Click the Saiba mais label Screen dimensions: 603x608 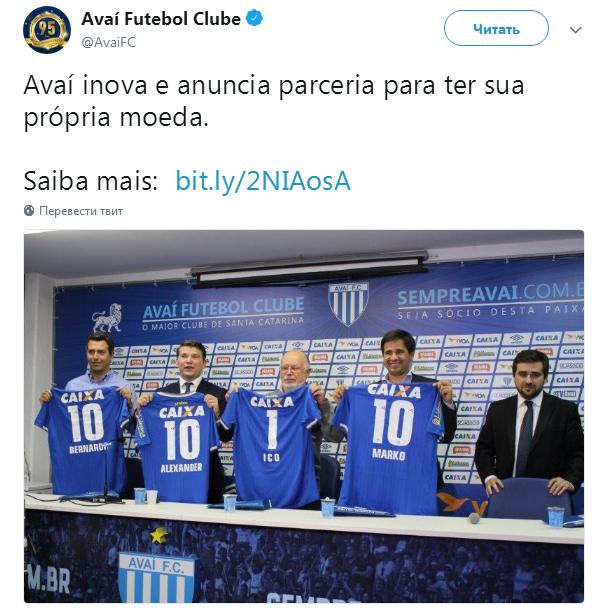click(x=91, y=181)
